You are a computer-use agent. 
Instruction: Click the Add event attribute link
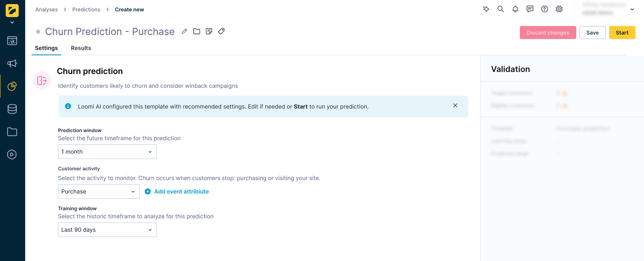(177, 191)
